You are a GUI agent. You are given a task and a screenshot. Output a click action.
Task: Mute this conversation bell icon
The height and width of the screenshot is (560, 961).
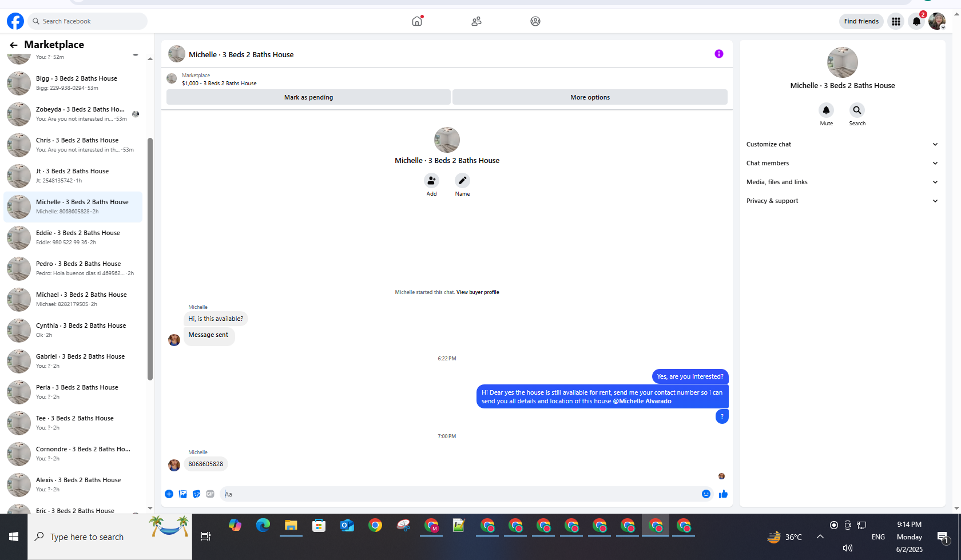826,110
